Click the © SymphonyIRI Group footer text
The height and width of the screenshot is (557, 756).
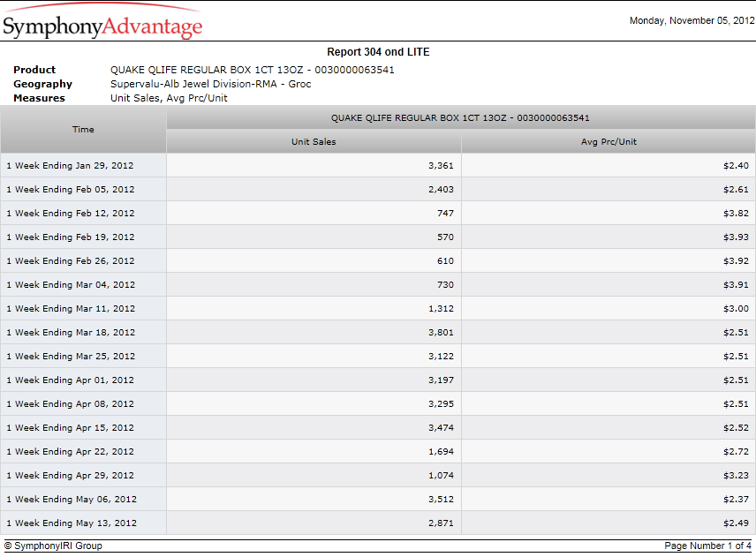pos(54,546)
